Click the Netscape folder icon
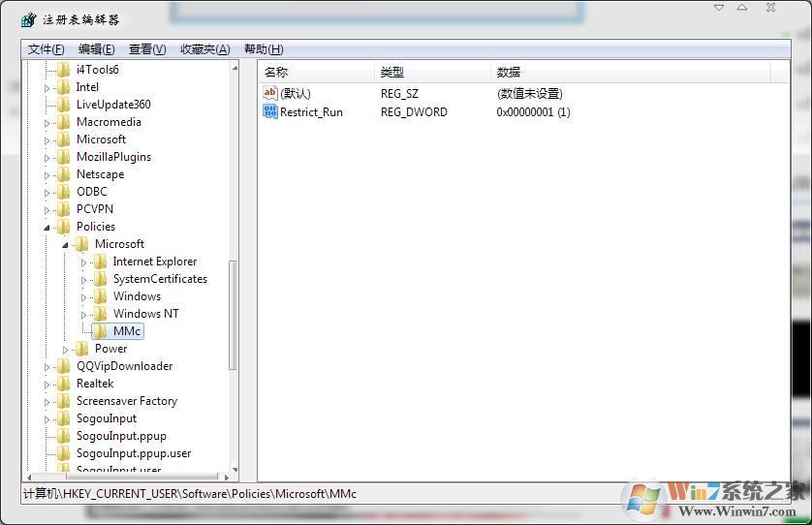Viewport: 812px width, 525px height. pyautogui.click(x=64, y=174)
